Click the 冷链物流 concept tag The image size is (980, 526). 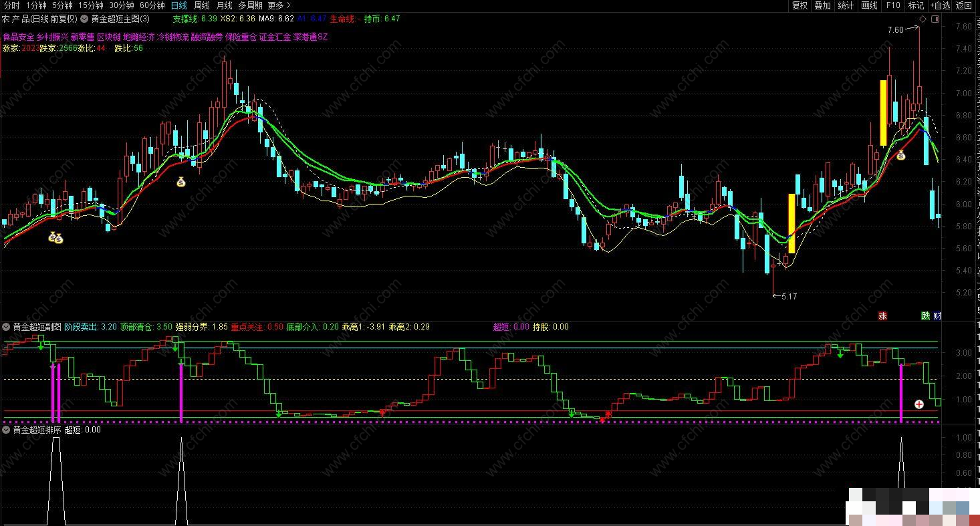172,37
